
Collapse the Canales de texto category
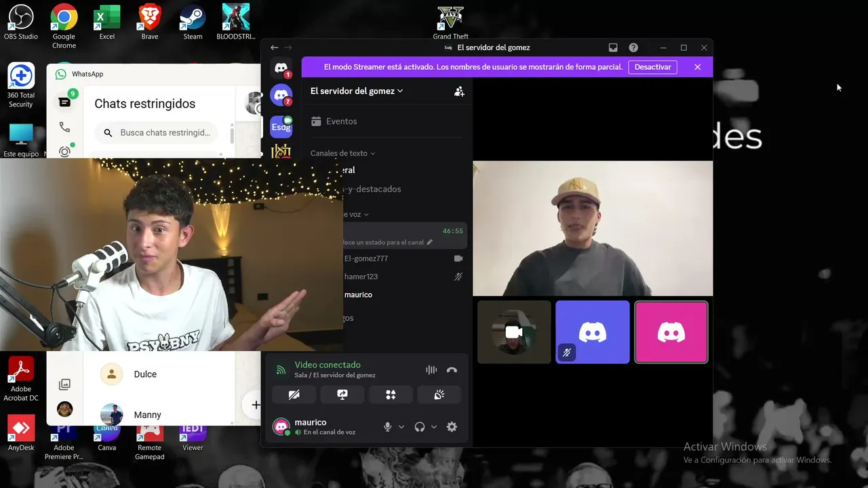[342, 153]
